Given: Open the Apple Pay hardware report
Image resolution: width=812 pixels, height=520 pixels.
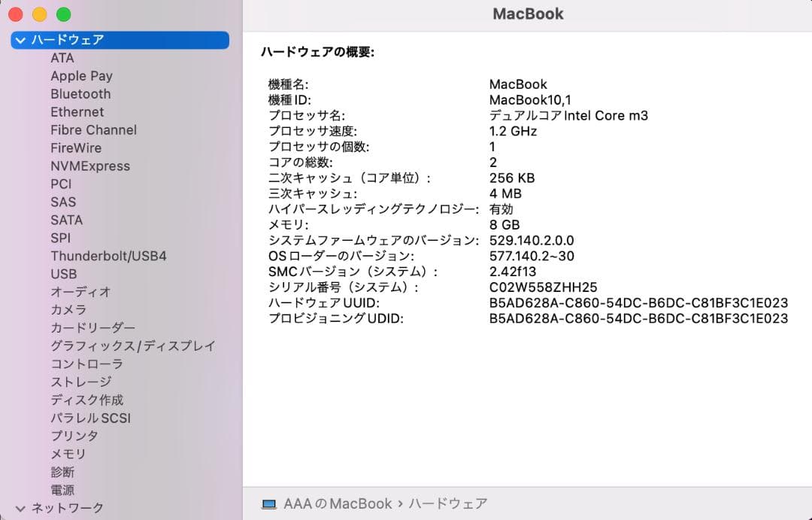Looking at the screenshot, I should tap(81, 75).
